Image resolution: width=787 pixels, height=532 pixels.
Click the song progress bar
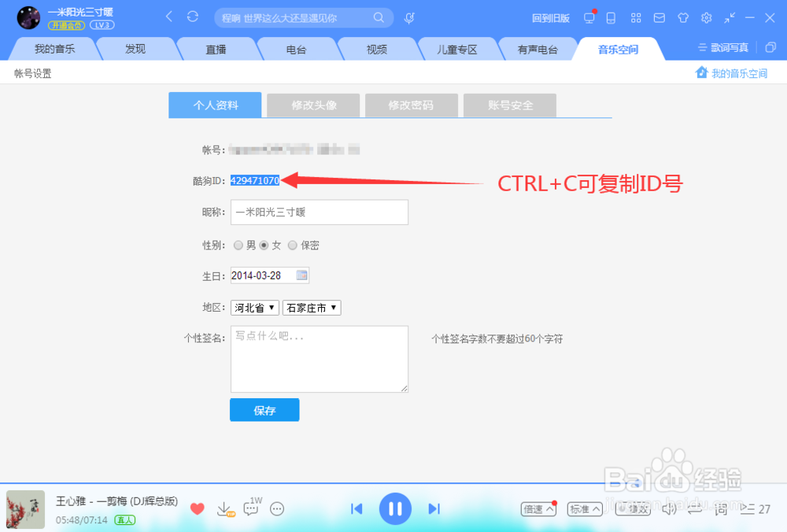393,483
